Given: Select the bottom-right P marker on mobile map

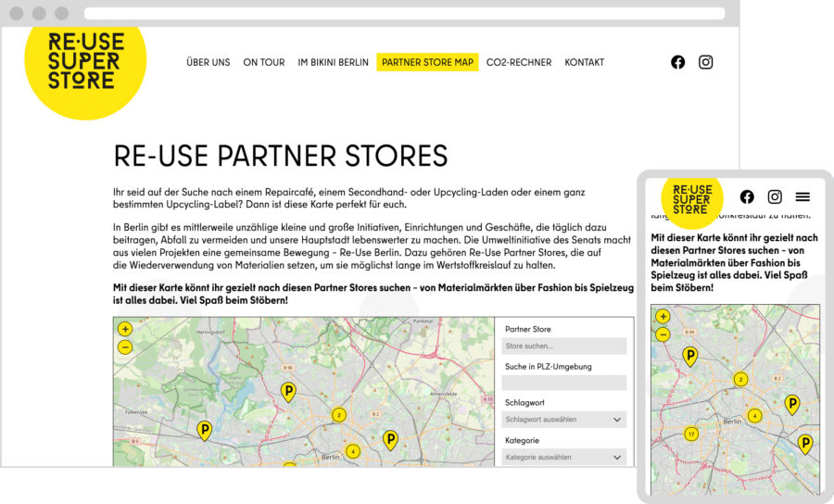Looking at the screenshot, I should coord(805,443).
